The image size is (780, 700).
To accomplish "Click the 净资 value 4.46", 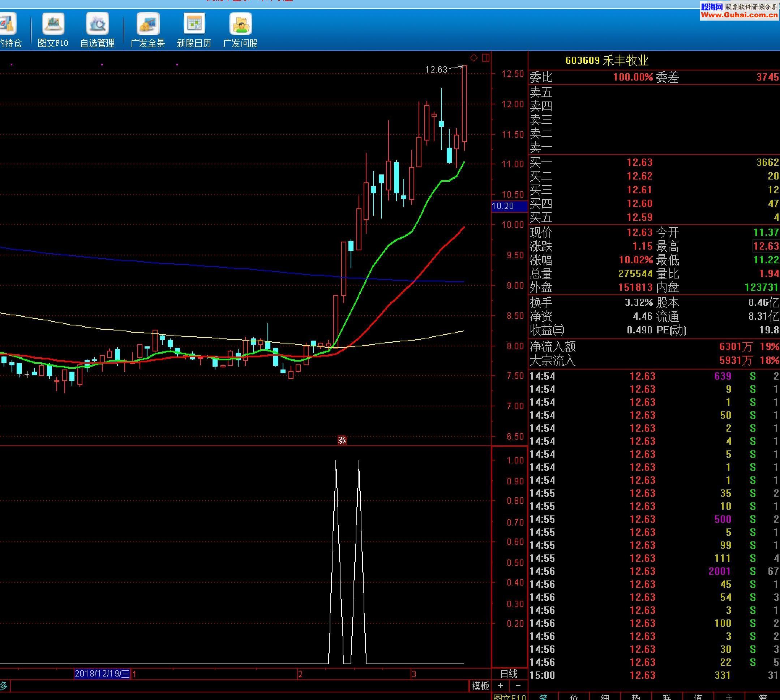I will (x=643, y=316).
